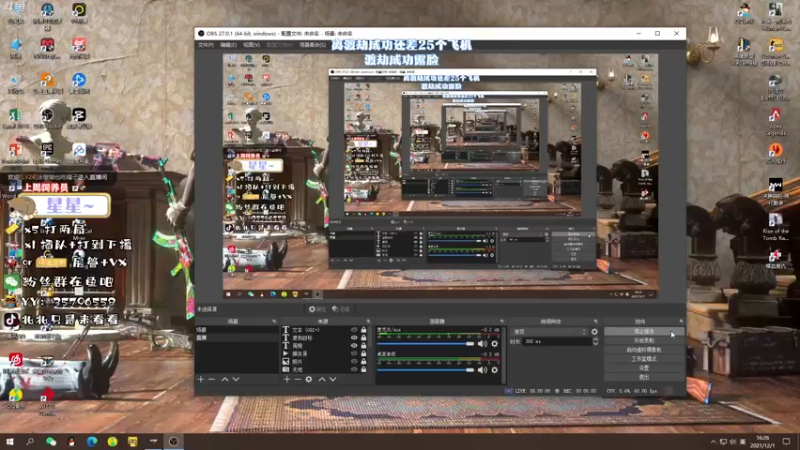Open the notification center icon in the taskbar
This screenshot has height=450, width=800.
tap(786, 441)
